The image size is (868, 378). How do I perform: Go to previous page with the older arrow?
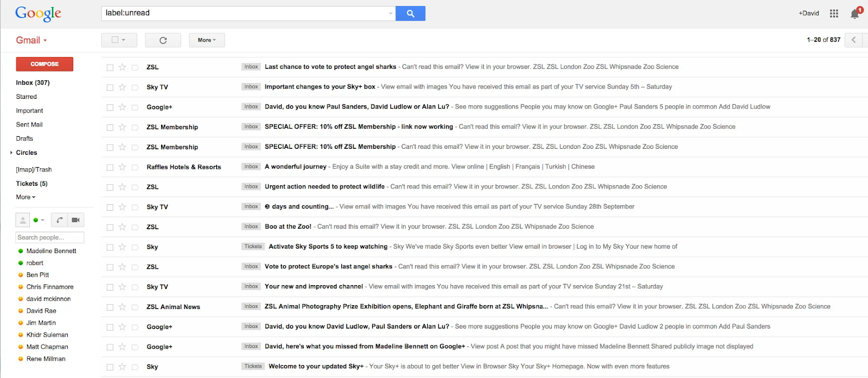(x=854, y=40)
